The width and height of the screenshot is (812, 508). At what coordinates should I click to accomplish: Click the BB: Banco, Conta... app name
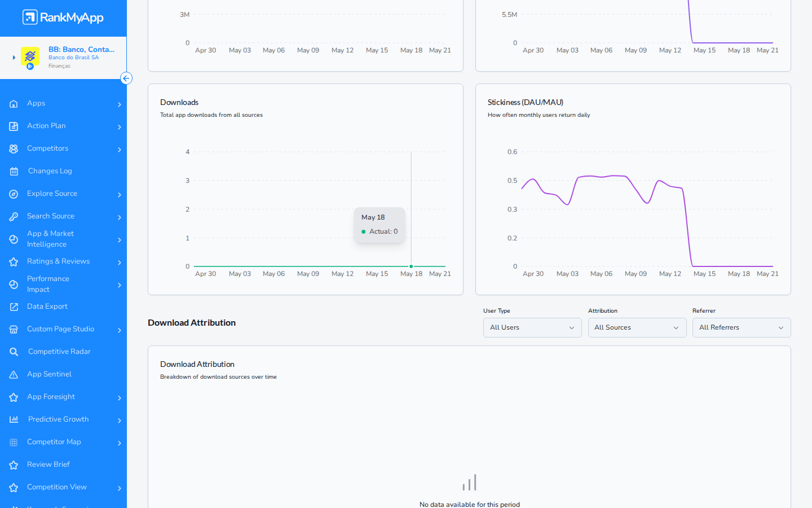pos(81,50)
